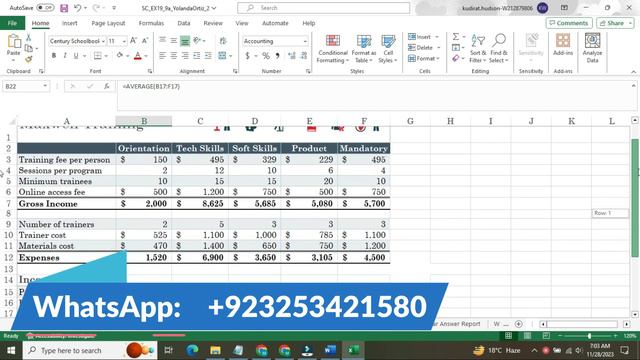Toggle center horizontal alignment

click(173, 56)
